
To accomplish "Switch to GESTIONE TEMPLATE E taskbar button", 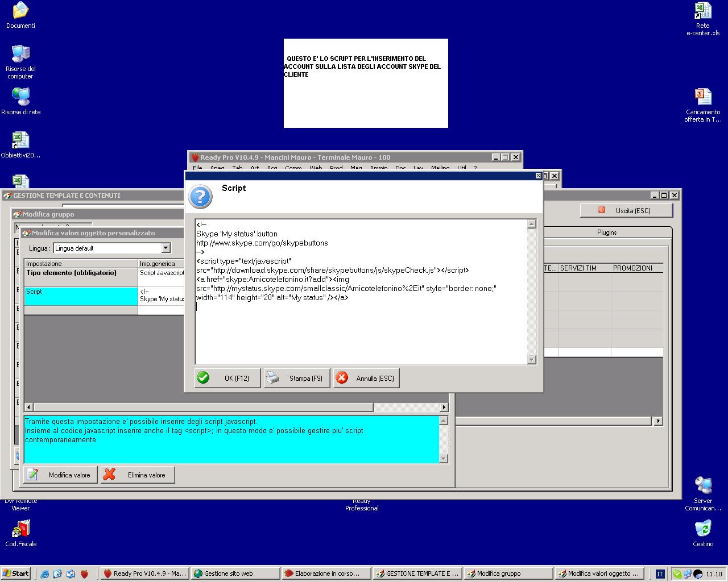I will tap(417, 573).
